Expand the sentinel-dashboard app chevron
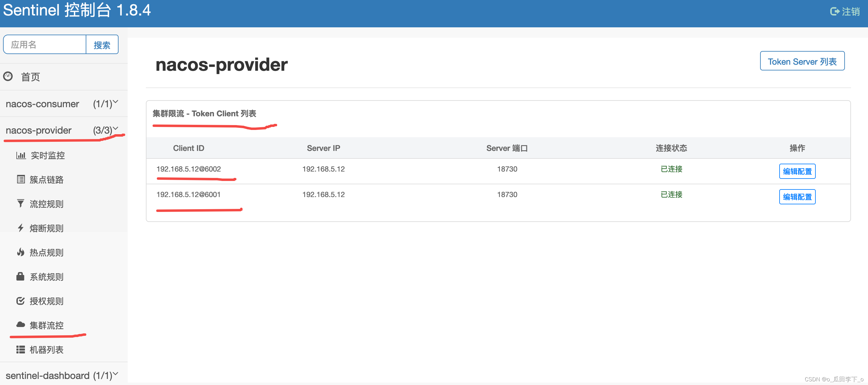 tap(115, 373)
